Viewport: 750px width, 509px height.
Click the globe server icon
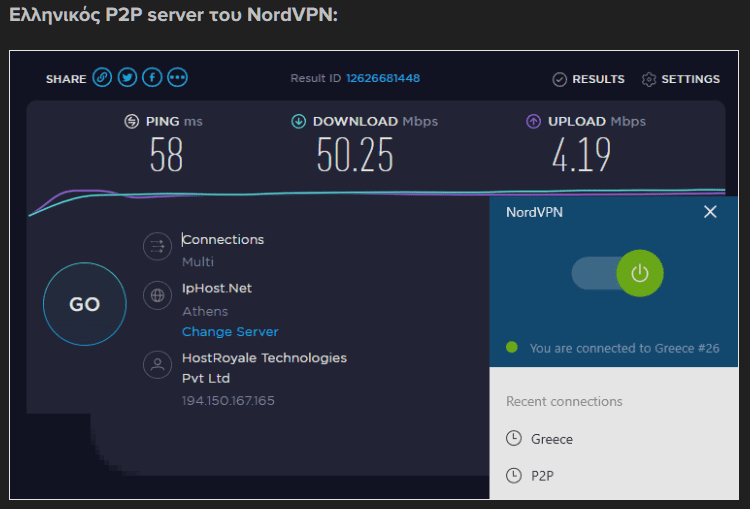pyautogui.click(x=157, y=296)
